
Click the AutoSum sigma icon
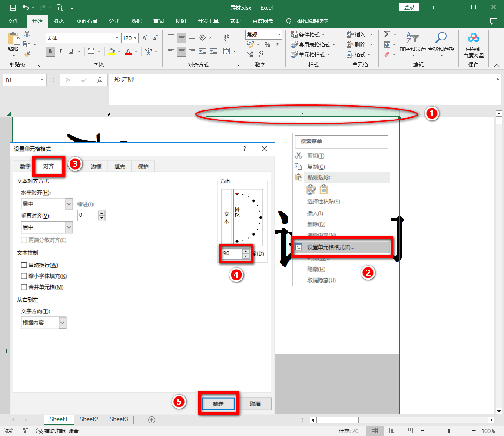click(x=387, y=34)
